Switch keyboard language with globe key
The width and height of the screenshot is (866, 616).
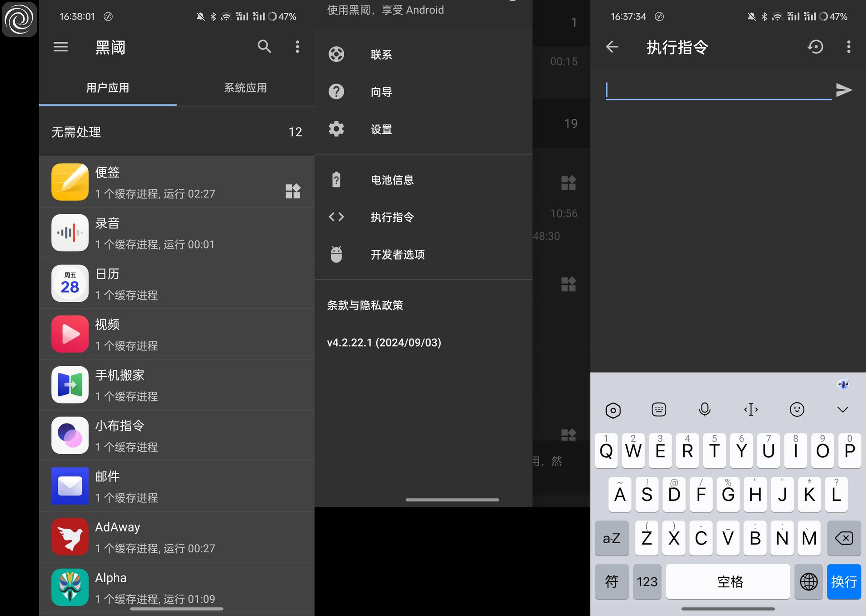click(x=808, y=581)
